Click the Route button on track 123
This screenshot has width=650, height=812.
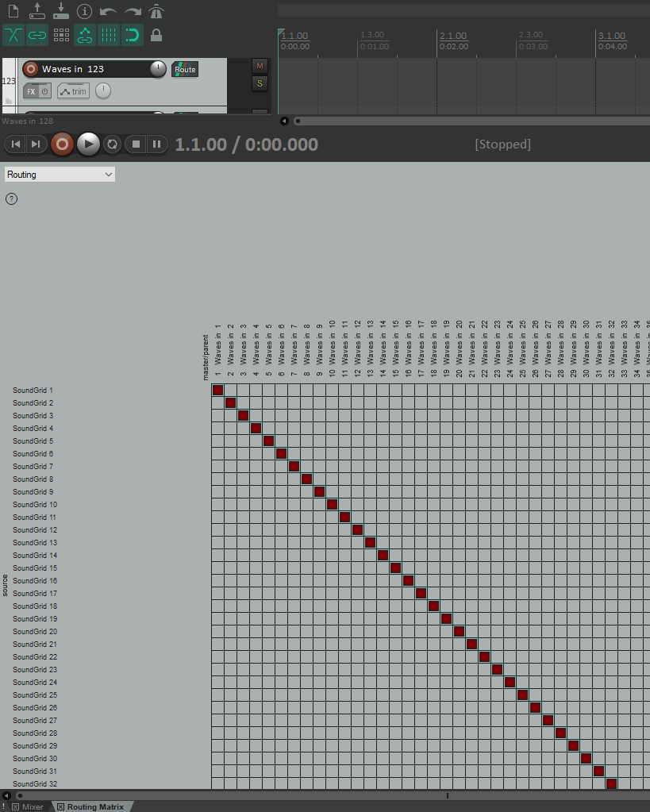click(185, 69)
